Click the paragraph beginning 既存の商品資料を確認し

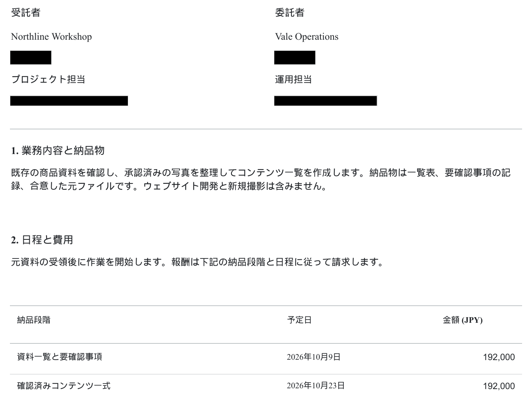[261, 179]
